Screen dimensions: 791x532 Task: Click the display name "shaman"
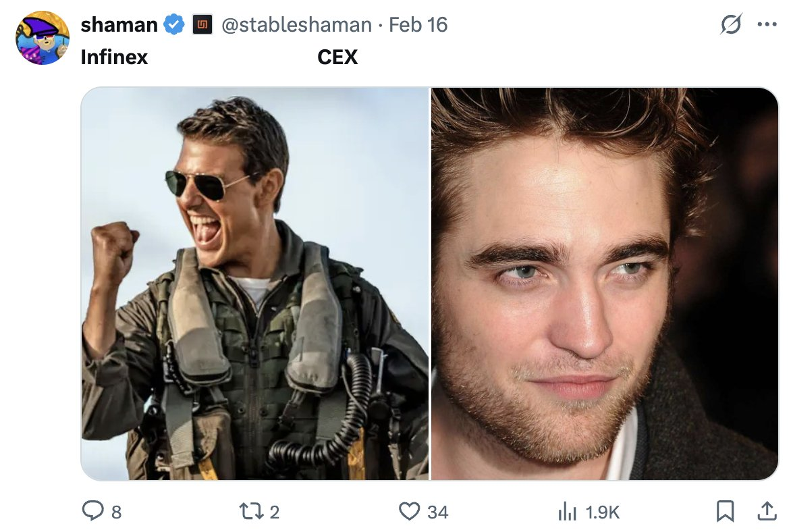[x=119, y=25]
